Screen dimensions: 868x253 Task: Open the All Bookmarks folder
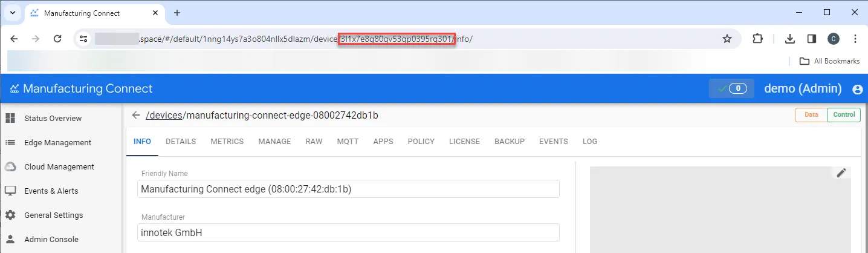(x=829, y=61)
